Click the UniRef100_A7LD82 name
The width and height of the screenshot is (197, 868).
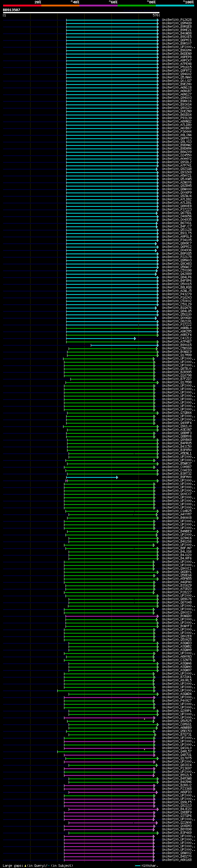point(176,200)
